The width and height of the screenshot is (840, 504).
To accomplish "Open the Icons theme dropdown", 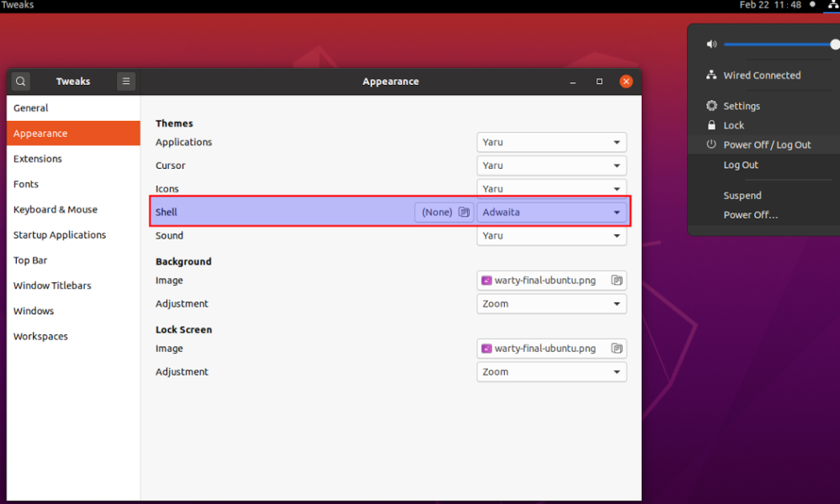I will coord(551,188).
